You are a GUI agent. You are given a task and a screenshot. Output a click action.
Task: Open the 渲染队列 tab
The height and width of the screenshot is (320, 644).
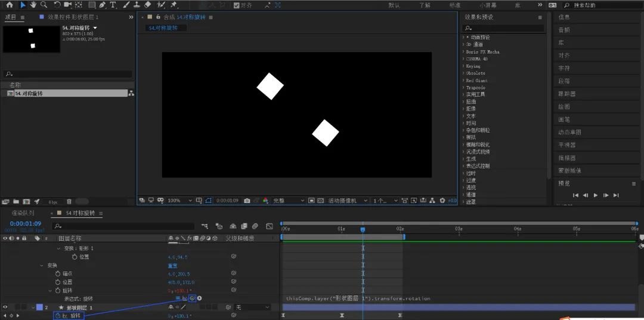[x=23, y=213]
